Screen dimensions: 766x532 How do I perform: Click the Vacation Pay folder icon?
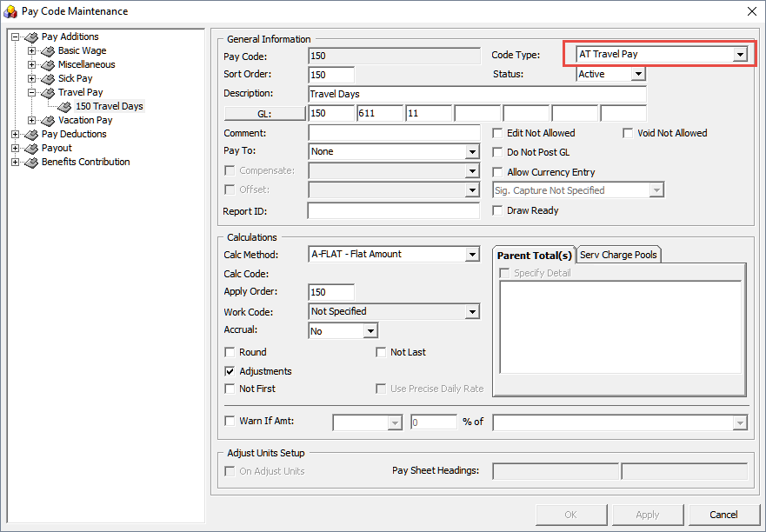click(48, 121)
